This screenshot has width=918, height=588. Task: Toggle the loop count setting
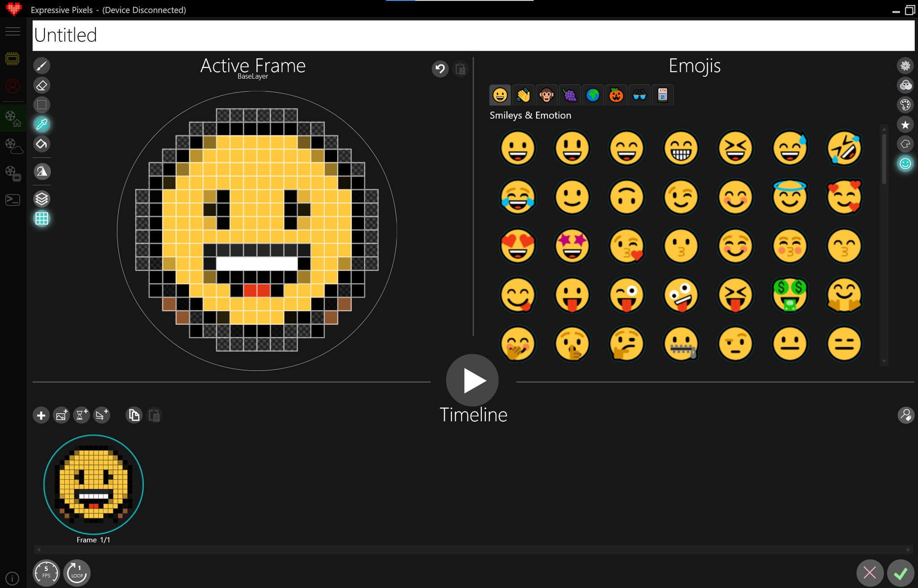click(77, 572)
